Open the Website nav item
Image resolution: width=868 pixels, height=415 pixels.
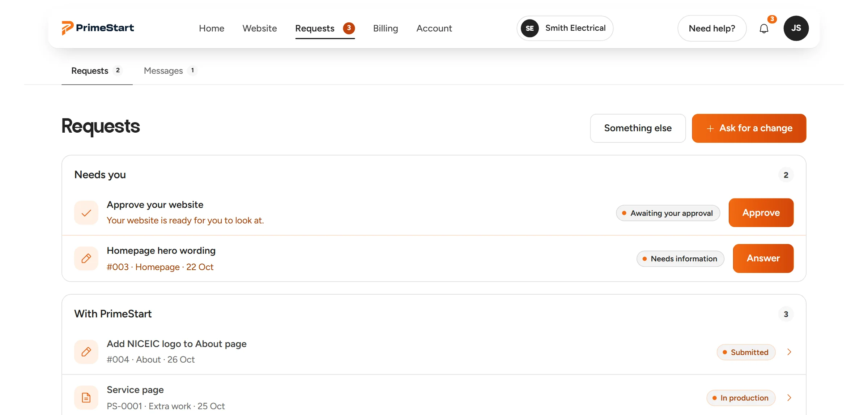coord(260,28)
